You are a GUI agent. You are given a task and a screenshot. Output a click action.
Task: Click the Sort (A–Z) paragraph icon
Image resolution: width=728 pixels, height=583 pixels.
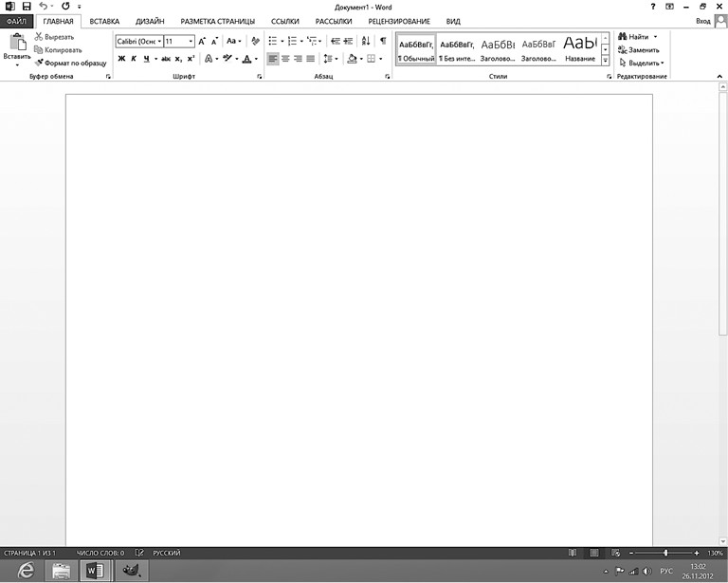coord(366,41)
